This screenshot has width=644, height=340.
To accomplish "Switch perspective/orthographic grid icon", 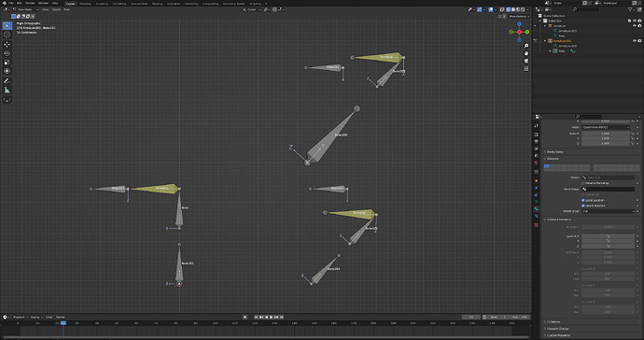I will coord(526,69).
